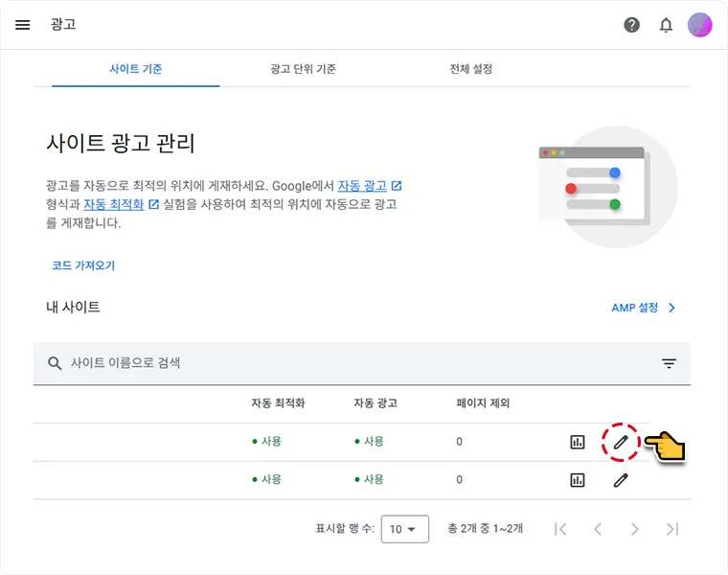Open report chart icon for first site row
The width and height of the screenshot is (728, 575).
[x=577, y=442]
